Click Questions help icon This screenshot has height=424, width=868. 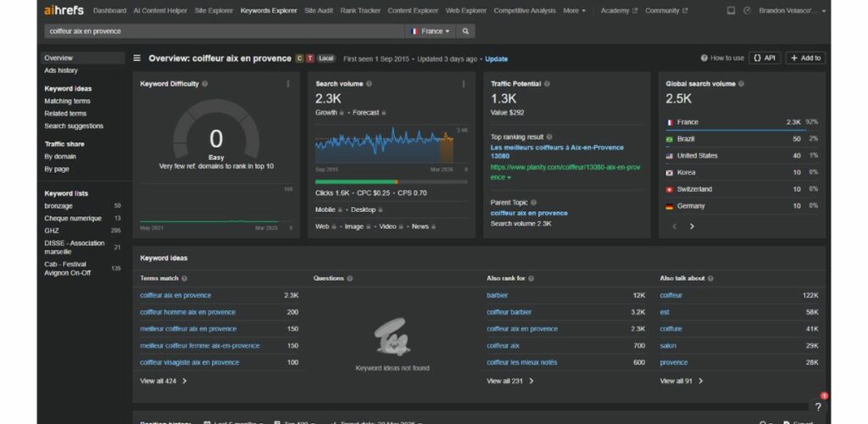[350, 278]
